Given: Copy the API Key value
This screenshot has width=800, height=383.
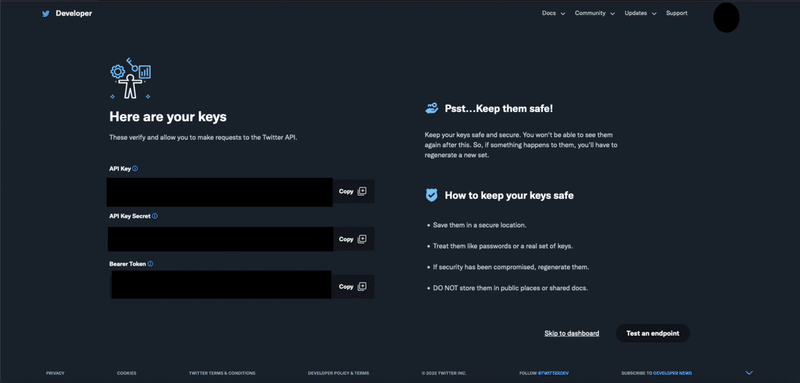Looking at the screenshot, I should click(353, 191).
